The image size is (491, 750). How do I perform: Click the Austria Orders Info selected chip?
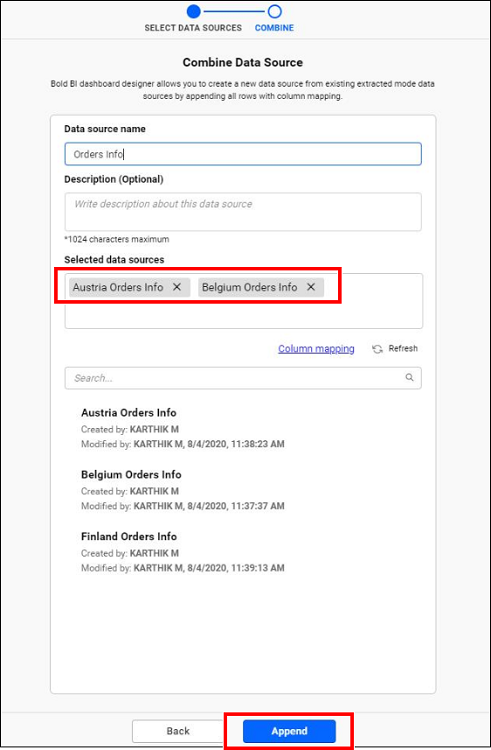pyautogui.click(x=118, y=287)
